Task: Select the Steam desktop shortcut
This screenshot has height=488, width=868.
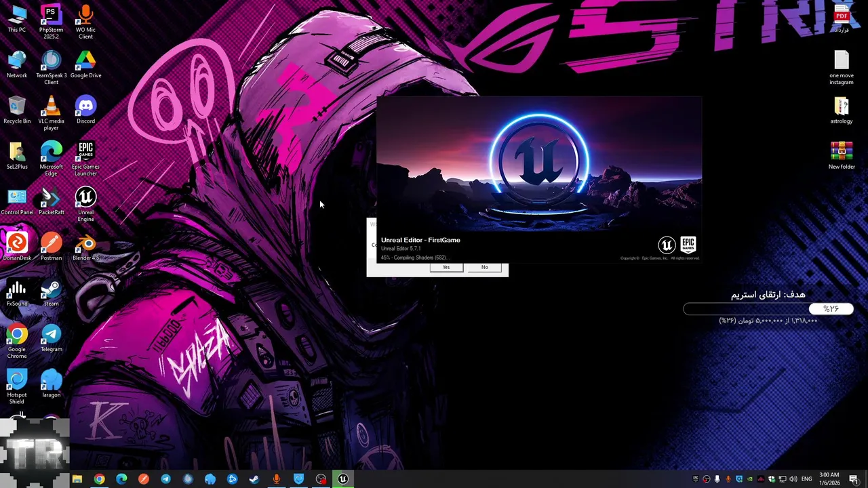Action: tap(51, 293)
